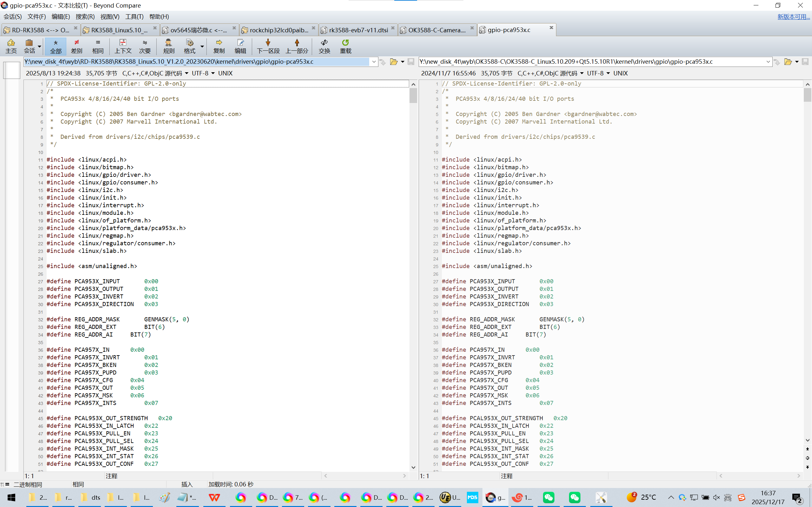
Task: Jump to previous difference (上一部分)
Action: pos(297,46)
